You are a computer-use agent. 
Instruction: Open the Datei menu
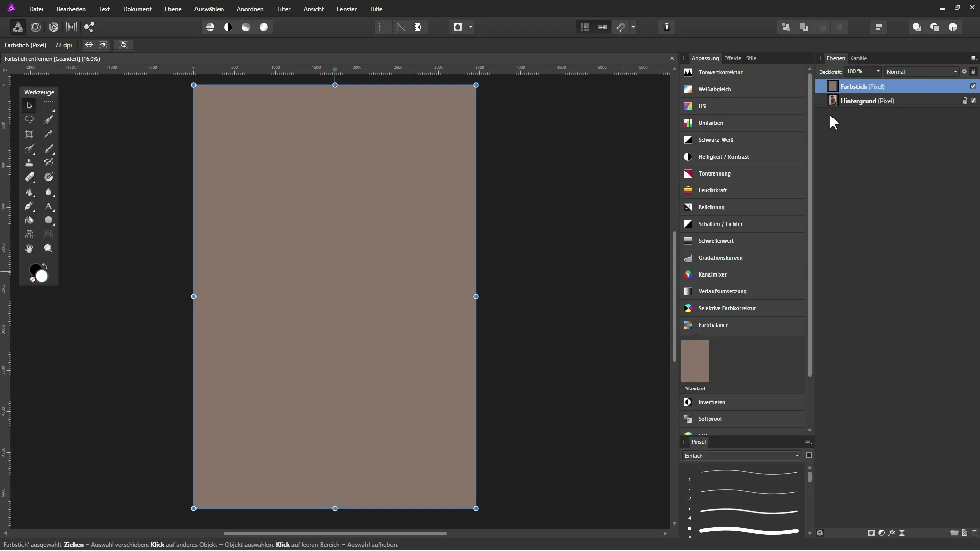point(36,9)
